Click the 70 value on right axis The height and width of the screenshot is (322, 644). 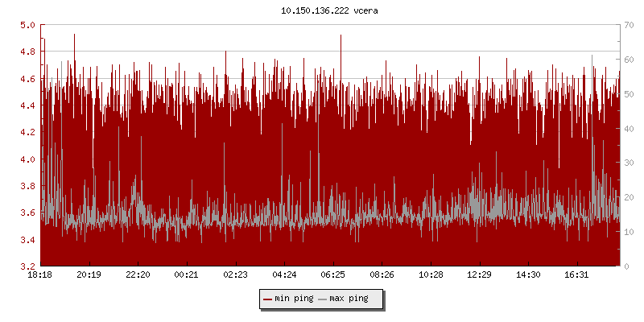(628, 25)
